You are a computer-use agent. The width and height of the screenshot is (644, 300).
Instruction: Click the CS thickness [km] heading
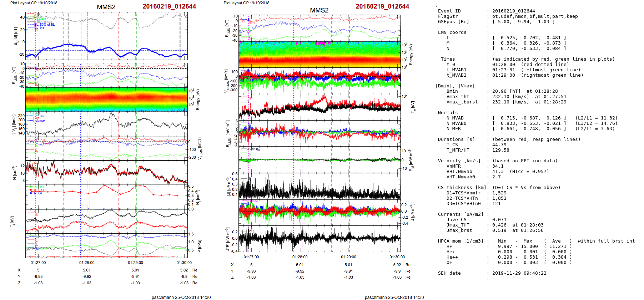tap(462, 188)
